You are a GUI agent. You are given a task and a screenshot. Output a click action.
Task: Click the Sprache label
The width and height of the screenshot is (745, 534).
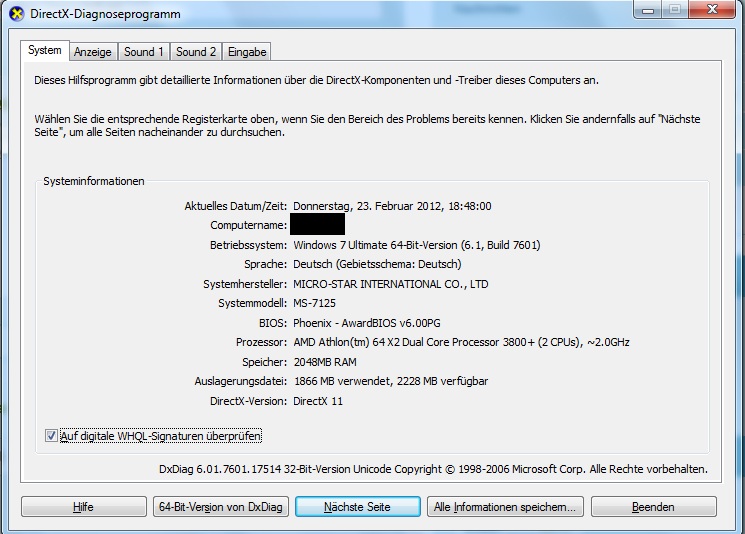(266, 264)
